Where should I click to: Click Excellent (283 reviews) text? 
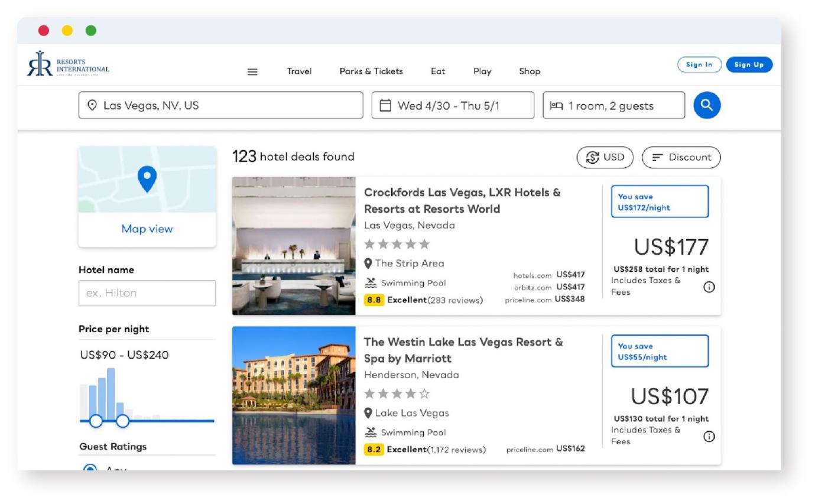pyautogui.click(x=435, y=300)
